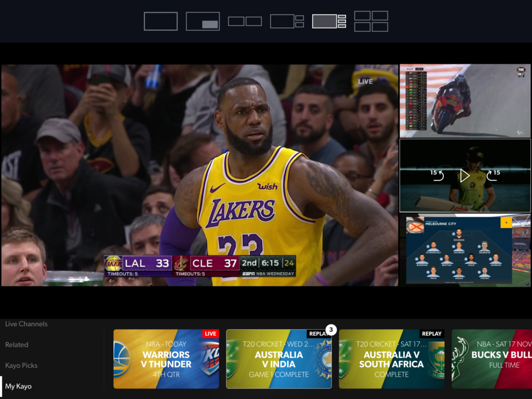Click the REPLAY tag on Australia v South Africa
Screen dimensions: 532x399
pyautogui.click(x=432, y=334)
